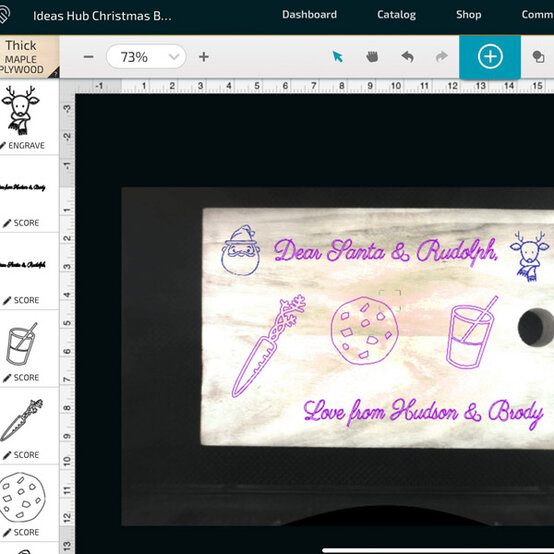Select the cookie step thumbnail
The image size is (554, 554).
22,497
